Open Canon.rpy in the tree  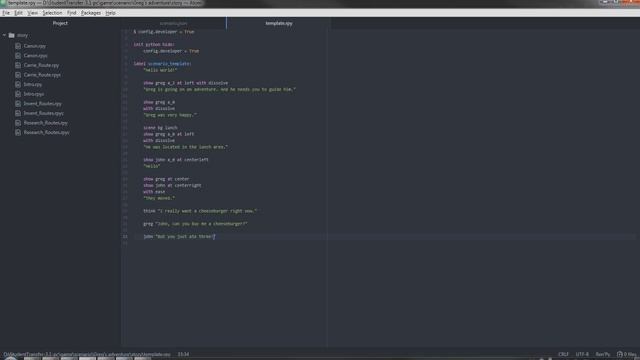(35, 46)
